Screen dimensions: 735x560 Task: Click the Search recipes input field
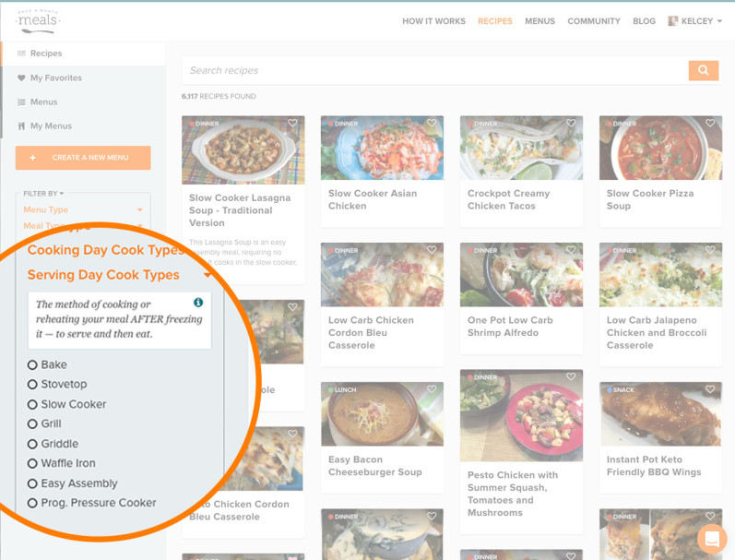pyautogui.click(x=435, y=70)
